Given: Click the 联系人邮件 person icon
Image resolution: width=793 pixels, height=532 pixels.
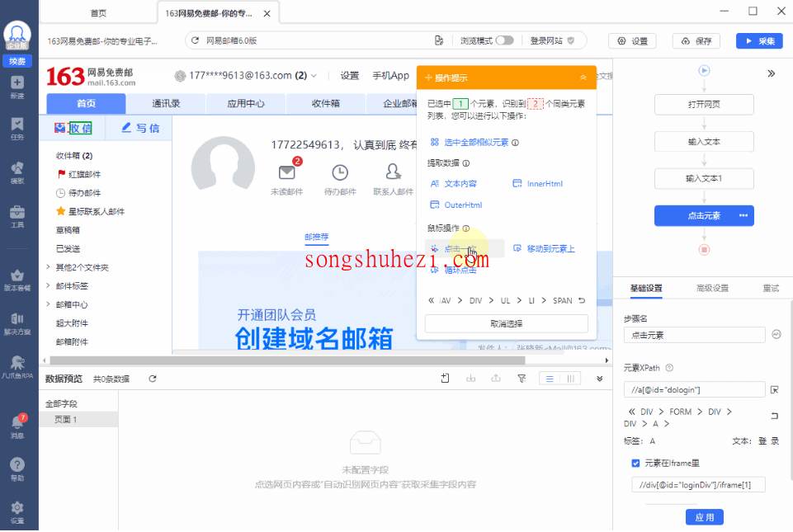Looking at the screenshot, I should [x=393, y=172].
